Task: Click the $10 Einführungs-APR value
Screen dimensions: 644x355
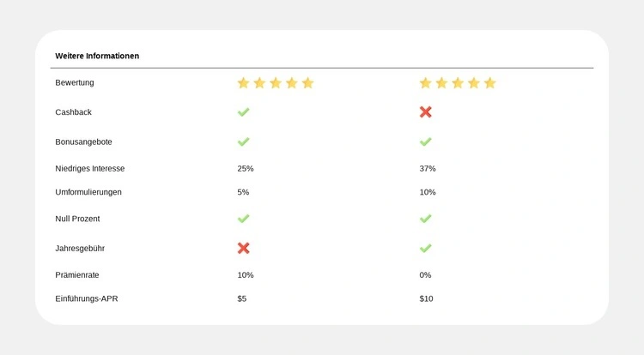Action: tap(427, 298)
